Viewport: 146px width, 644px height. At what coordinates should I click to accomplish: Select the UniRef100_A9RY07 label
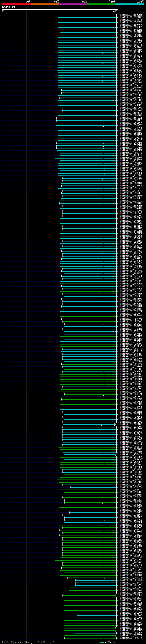click(x=131, y=158)
